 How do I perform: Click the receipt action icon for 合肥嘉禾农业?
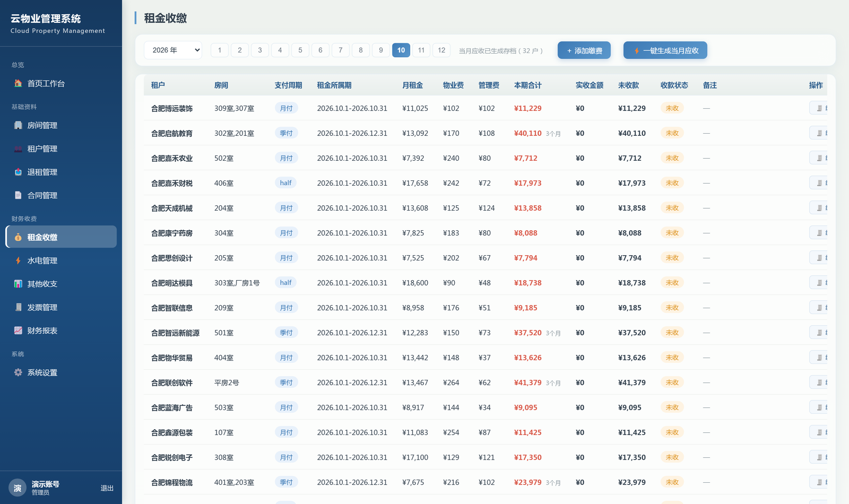819,158
